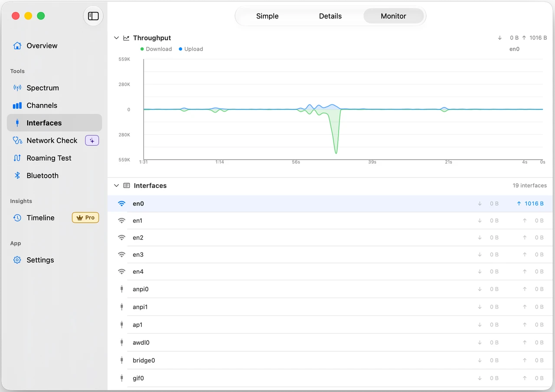This screenshot has width=555, height=392.
Task: Select the en1 interface name
Action: point(137,220)
